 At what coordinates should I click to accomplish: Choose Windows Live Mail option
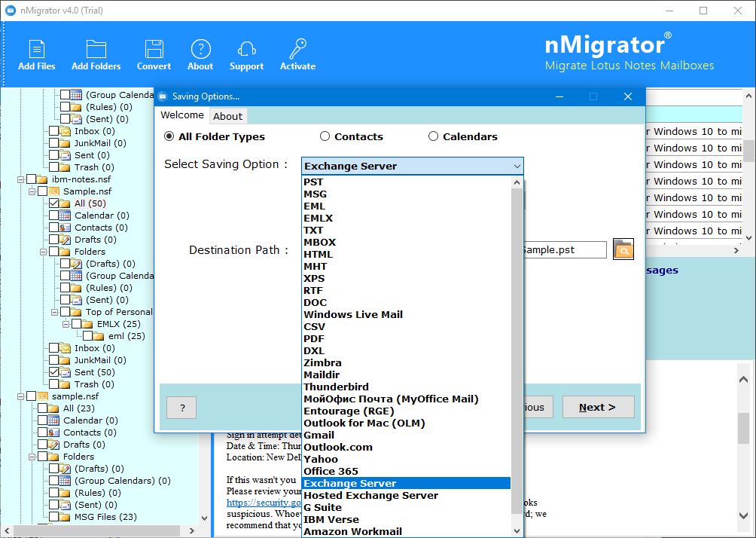407,315
